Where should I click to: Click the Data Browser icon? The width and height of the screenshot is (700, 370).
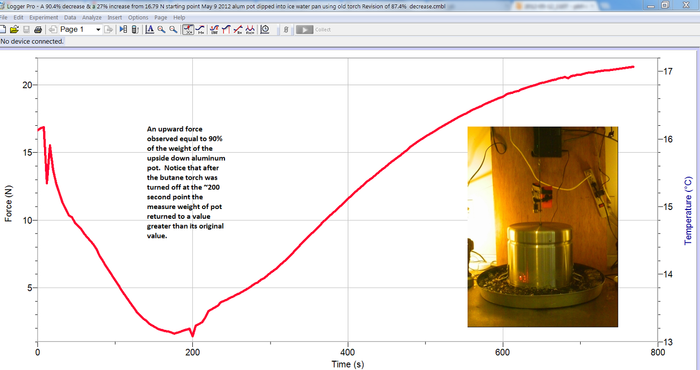pyautogui.click(x=123, y=29)
